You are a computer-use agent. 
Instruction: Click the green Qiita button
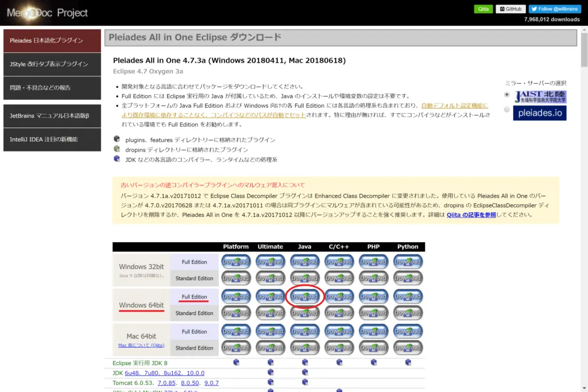(483, 9)
